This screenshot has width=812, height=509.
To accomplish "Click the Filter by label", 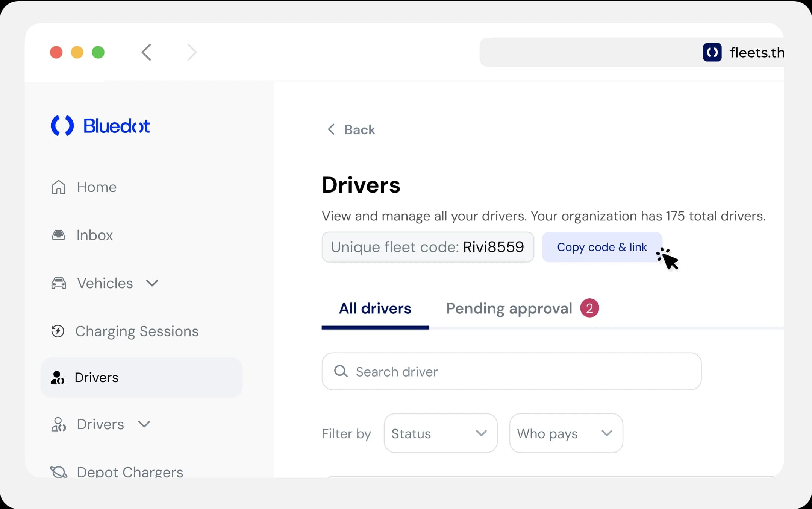I will point(346,433).
